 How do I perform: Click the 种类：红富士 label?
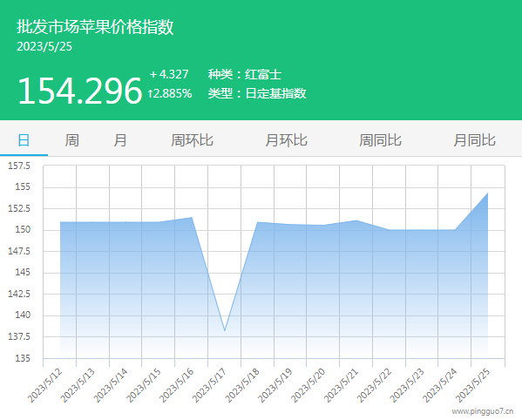pyautogui.click(x=245, y=74)
